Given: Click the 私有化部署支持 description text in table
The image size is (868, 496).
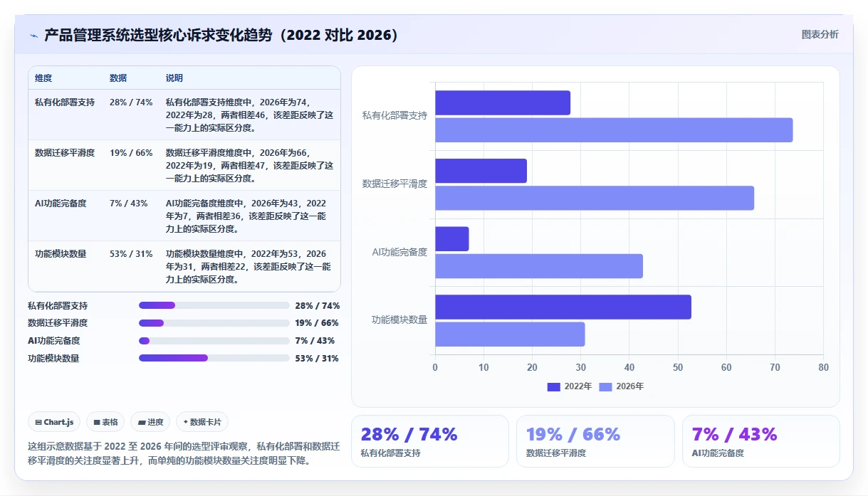Looking at the screenshot, I should [250, 115].
